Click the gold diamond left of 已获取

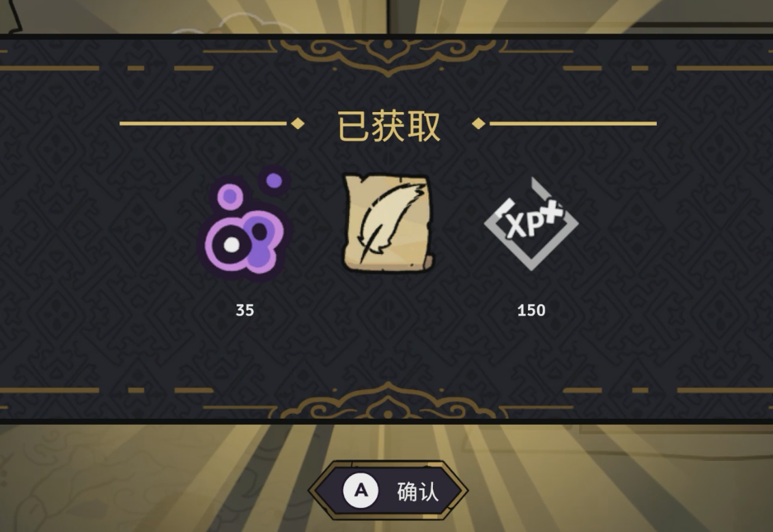[x=298, y=123]
